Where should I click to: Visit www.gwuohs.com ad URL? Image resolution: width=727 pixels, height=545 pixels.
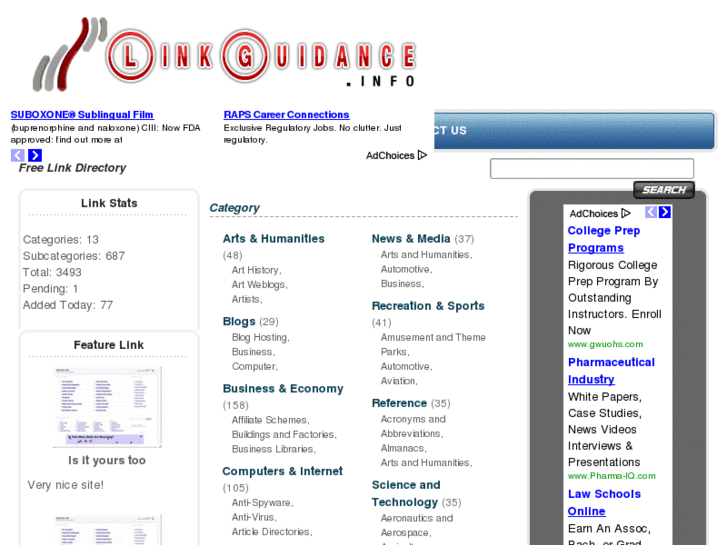click(x=605, y=344)
